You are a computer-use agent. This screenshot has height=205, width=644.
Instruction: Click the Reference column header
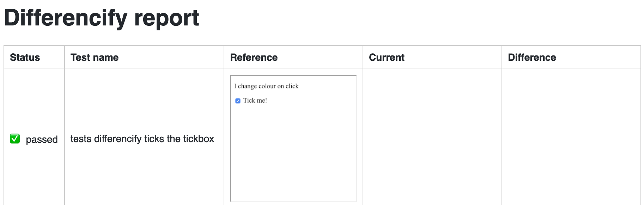click(254, 57)
